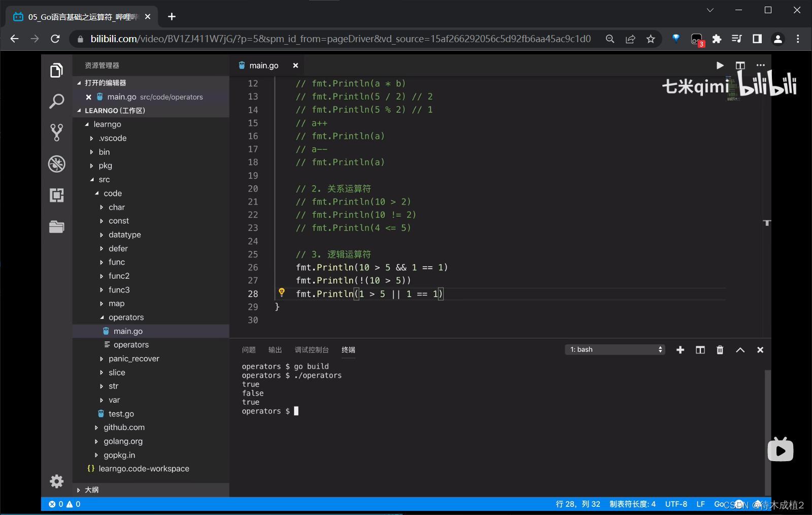This screenshot has width=812, height=515.
Task: Toggle the browser side panel
Action: [757, 39]
